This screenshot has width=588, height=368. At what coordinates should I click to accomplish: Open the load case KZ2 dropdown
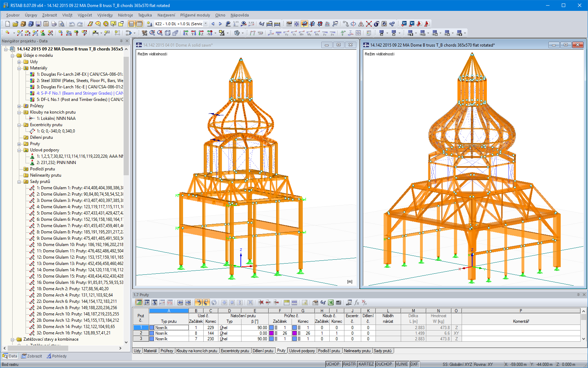pos(206,24)
